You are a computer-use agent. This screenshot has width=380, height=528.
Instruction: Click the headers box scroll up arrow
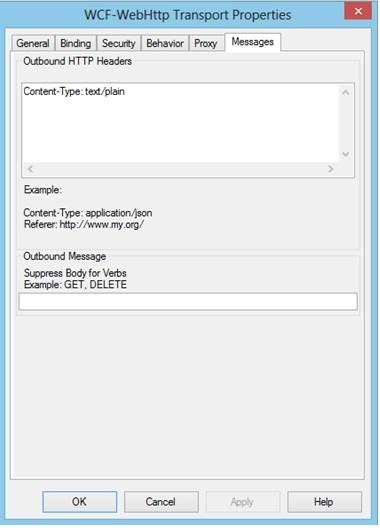click(x=346, y=92)
